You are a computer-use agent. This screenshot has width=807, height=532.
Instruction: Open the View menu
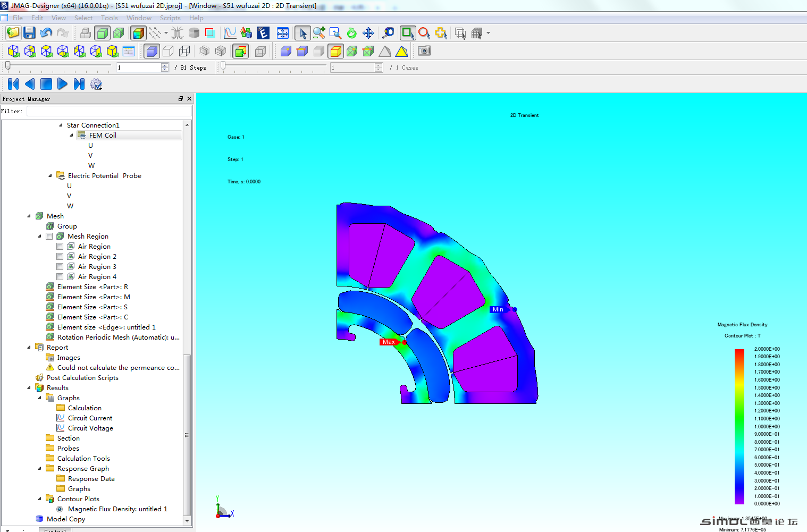tap(58, 18)
